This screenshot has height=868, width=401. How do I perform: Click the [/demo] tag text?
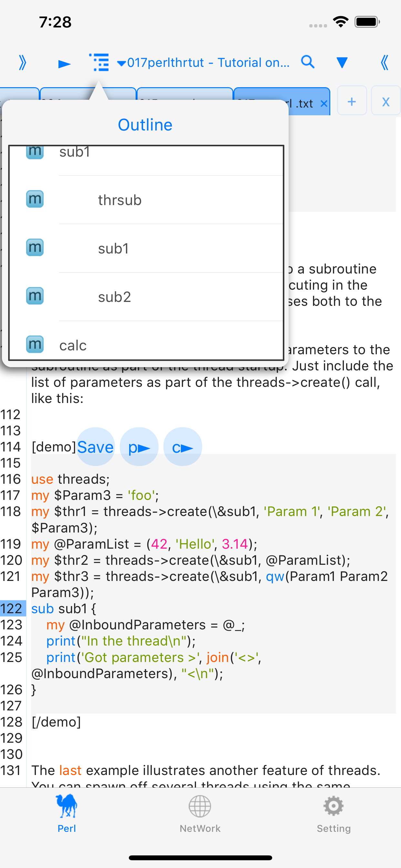tap(56, 722)
